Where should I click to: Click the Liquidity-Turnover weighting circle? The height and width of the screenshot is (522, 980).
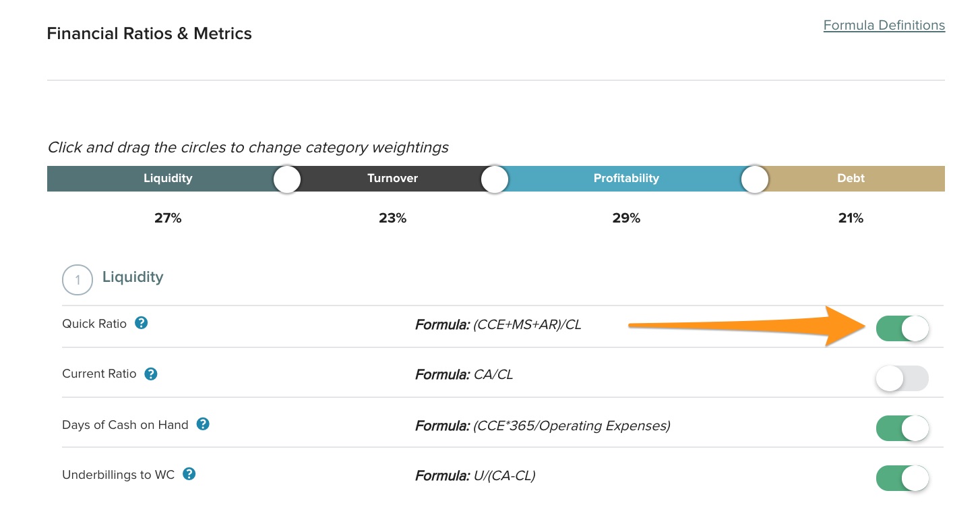287,179
